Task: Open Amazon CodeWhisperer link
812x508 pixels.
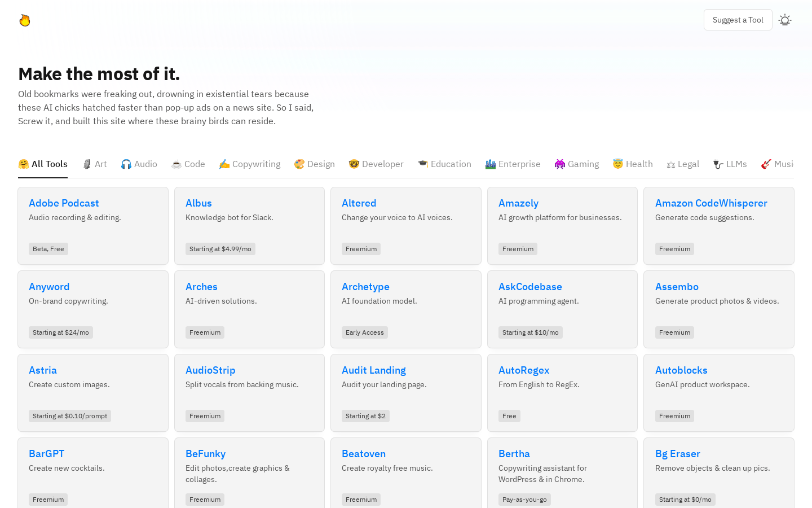Action: pos(711,203)
